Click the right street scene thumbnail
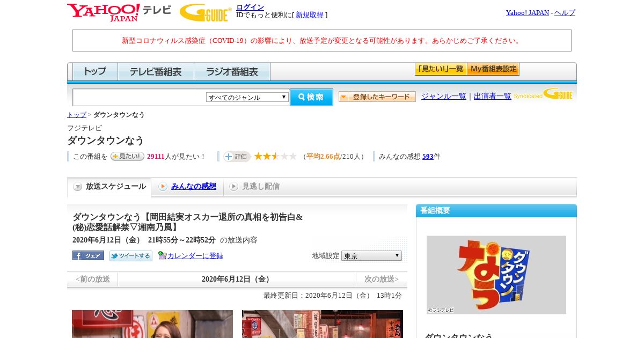 coord(323,324)
